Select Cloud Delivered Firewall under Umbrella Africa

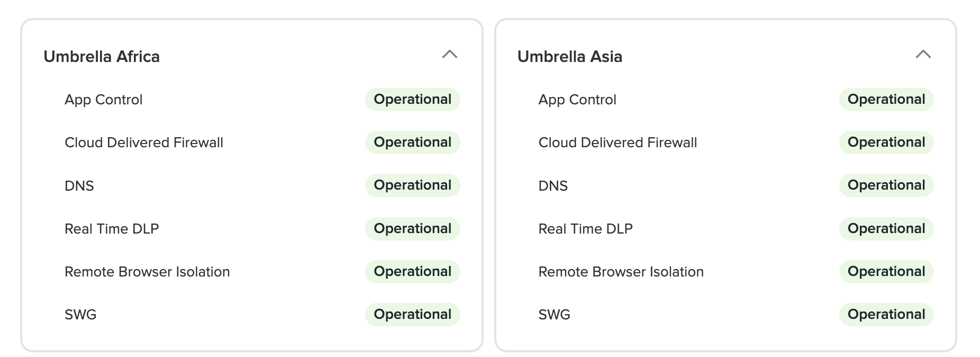click(x=143, y=142)
